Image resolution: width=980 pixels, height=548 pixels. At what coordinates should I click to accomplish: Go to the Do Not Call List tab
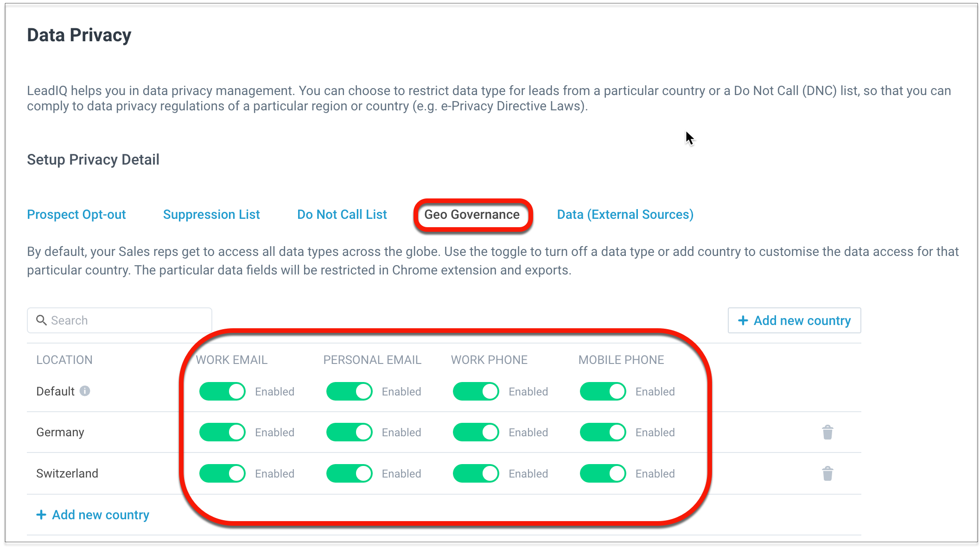342,215
